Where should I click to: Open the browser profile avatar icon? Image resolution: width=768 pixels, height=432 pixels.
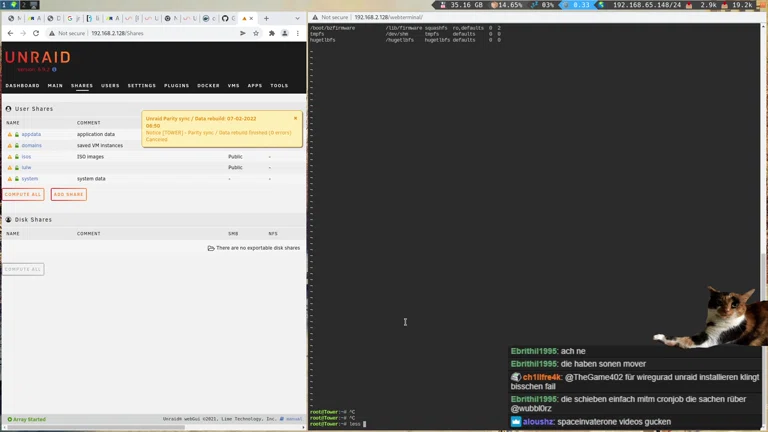(x=284, y=33)
